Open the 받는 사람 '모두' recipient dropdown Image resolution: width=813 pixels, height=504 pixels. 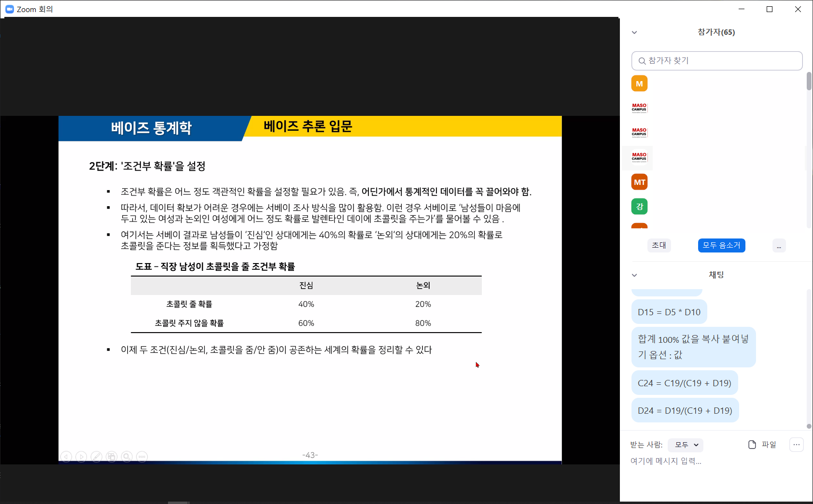click(x=686, y=445)
